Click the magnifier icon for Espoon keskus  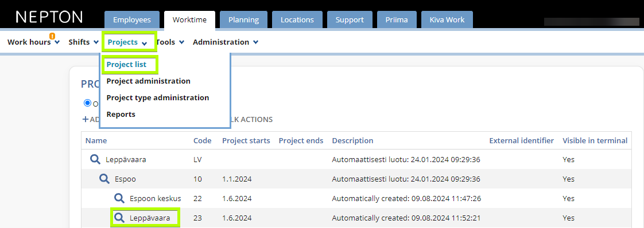point(119,198)
